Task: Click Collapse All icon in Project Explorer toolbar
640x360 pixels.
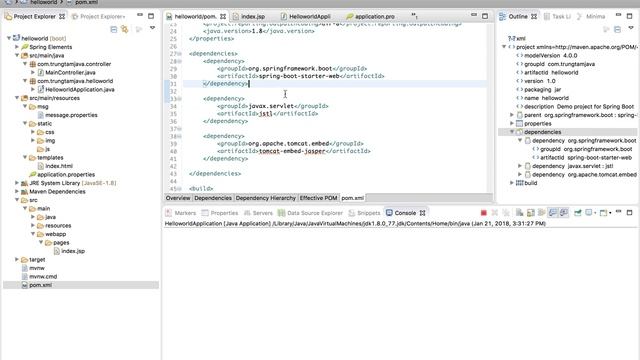Action: click(x=114, y=29)
